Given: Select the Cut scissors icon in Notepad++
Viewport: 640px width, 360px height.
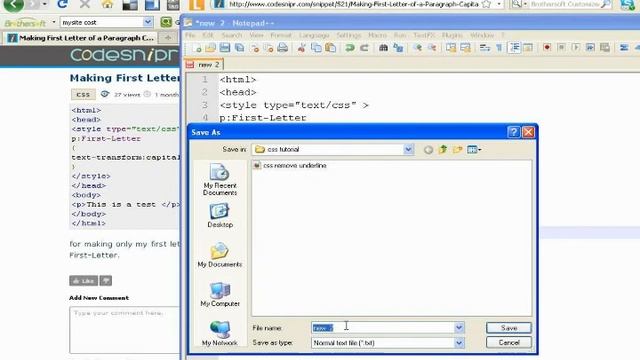Looking at the screenshot, I should (x=302, y=48).
